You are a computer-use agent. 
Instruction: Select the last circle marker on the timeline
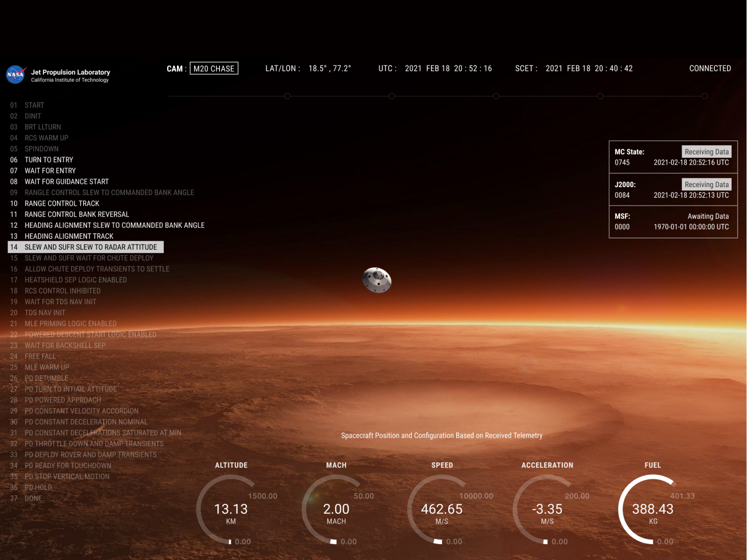click(705, 96)
